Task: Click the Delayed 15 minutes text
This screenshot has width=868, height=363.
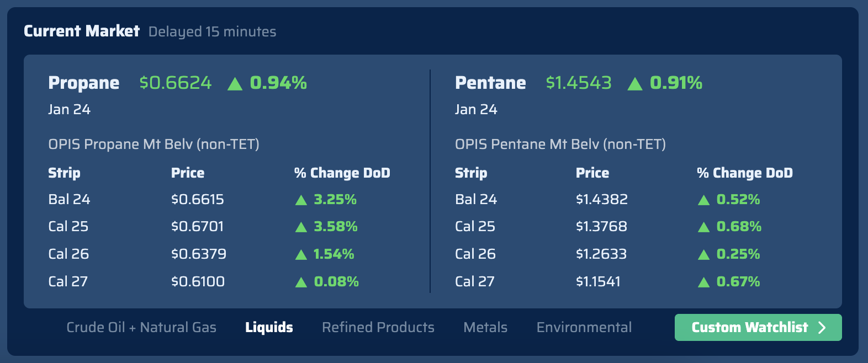Action: pyautogui.click(x=212, y=31)
